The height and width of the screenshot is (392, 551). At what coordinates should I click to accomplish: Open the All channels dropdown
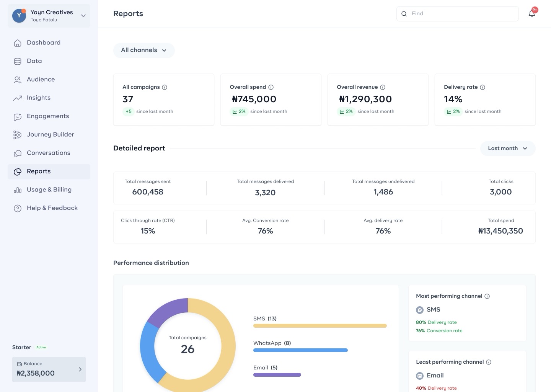tap(144, 51)
